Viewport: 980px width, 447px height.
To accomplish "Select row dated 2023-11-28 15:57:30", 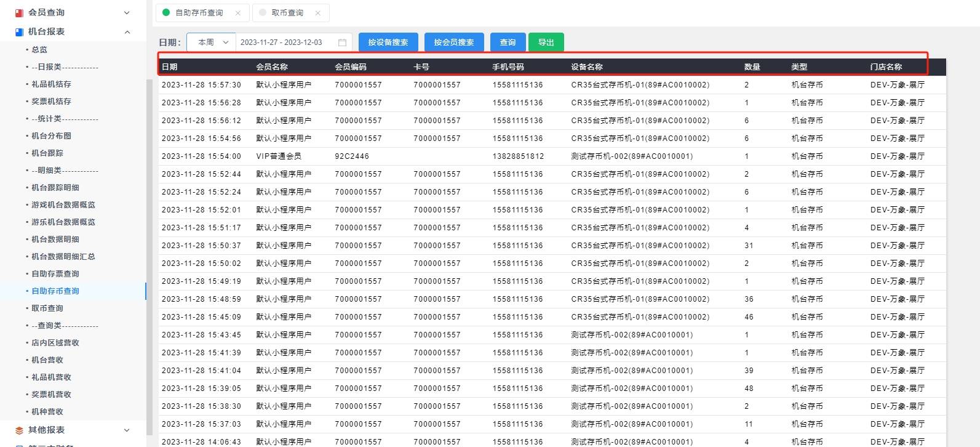I will click(x=552, y=85).
